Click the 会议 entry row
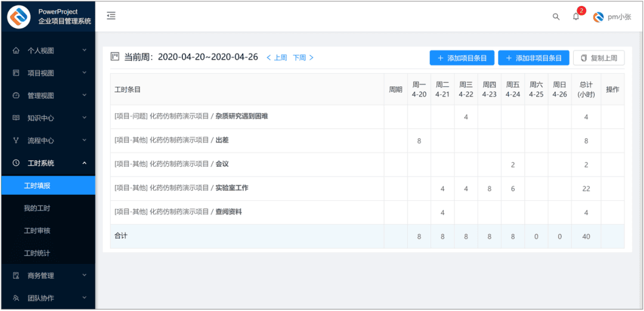 click(367, 164)
